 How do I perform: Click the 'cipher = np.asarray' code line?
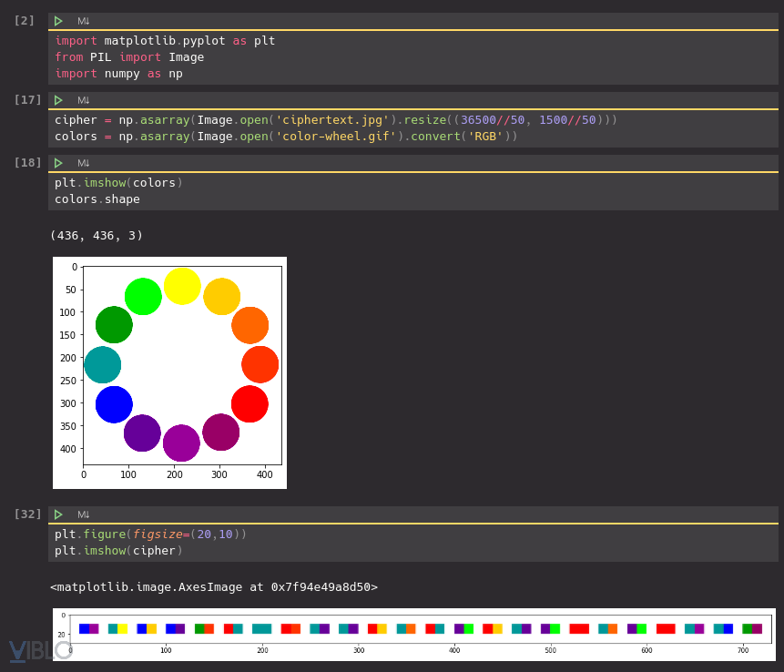tap(336, 120)
